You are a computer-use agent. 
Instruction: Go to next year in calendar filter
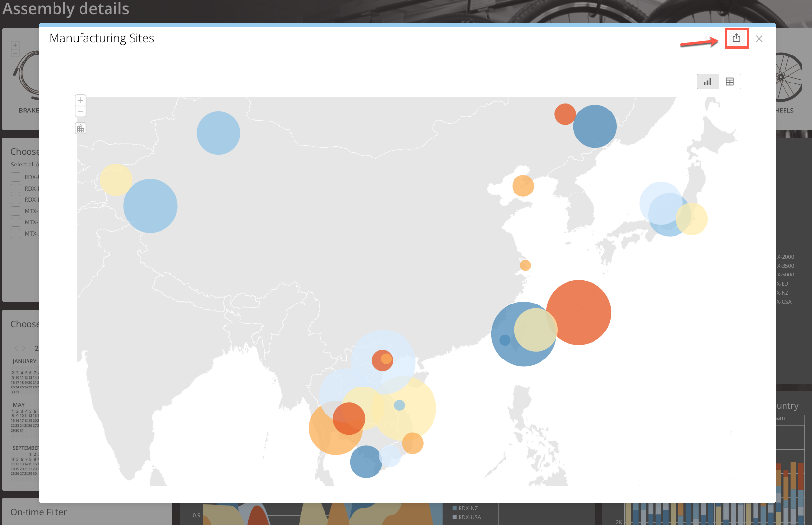(x=24, y=348)
